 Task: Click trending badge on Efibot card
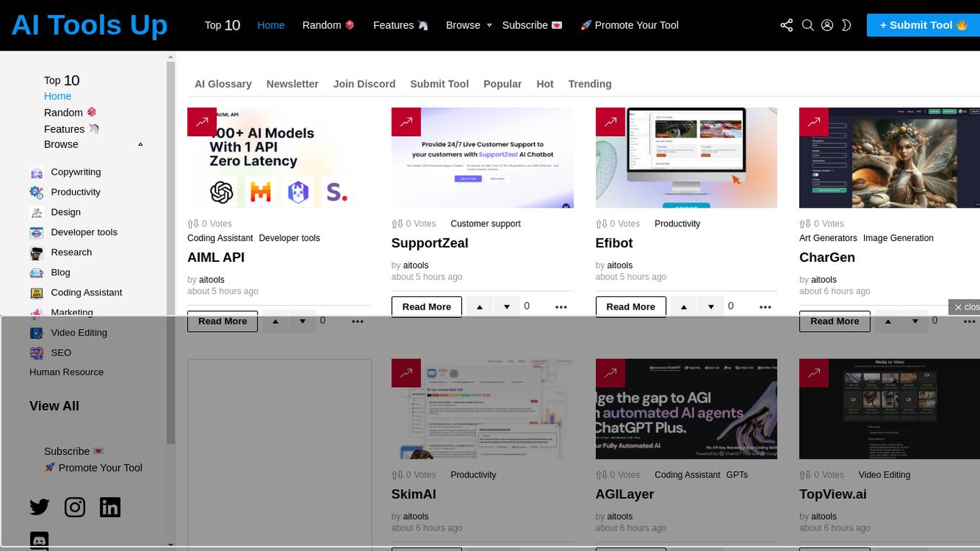610,122
